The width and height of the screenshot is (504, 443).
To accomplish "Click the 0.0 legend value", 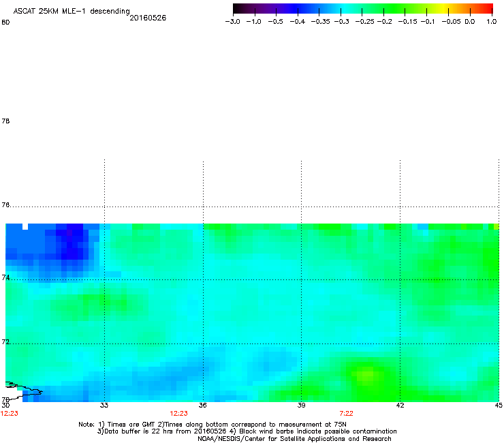I will coord(470,22).
